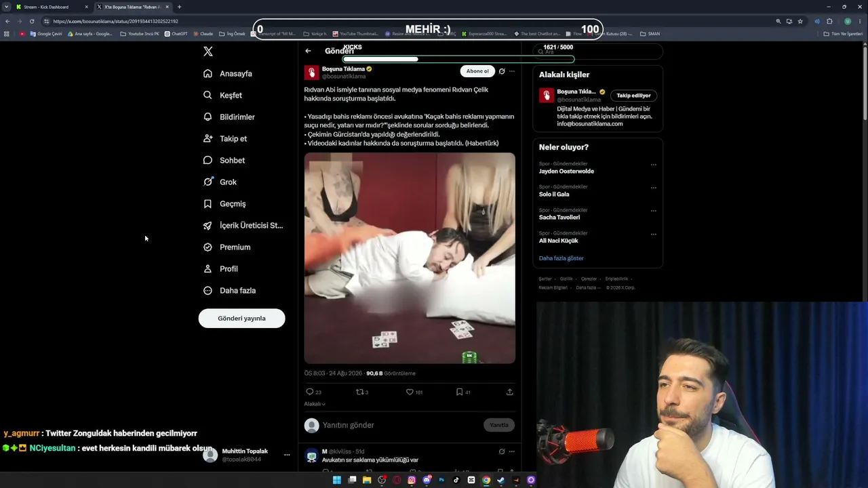Open Keşfet from the sidebar

click(223, 96)
